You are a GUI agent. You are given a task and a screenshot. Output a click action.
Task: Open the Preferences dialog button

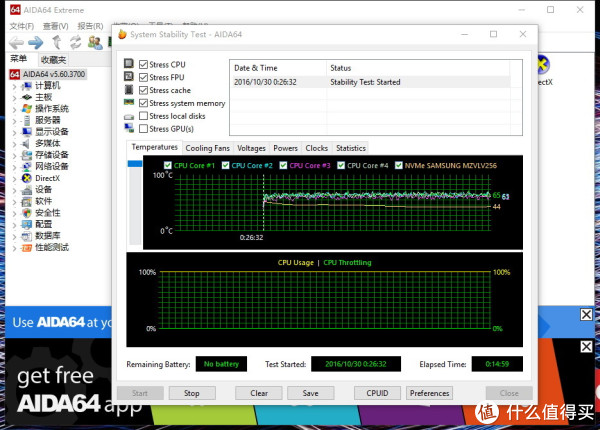(x=430, y=393)
